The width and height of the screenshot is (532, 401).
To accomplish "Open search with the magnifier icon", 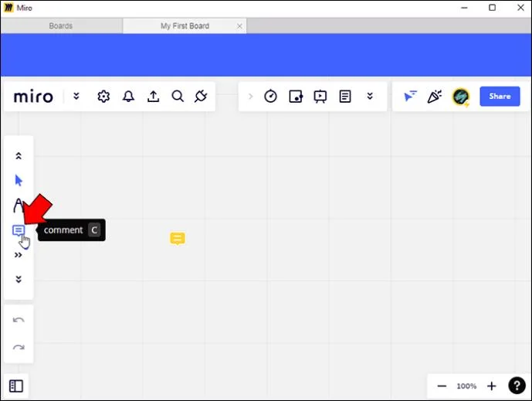I will (178, 97).
